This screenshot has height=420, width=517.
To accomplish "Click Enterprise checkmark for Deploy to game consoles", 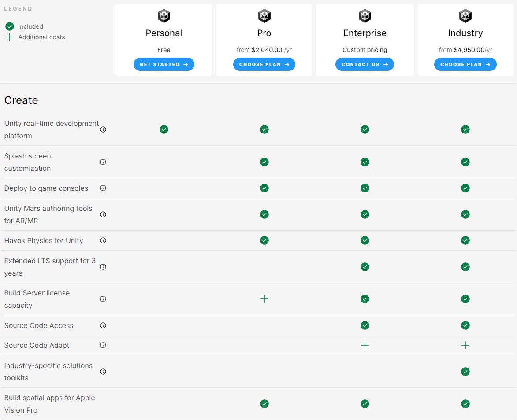I will tap(365, 188).
